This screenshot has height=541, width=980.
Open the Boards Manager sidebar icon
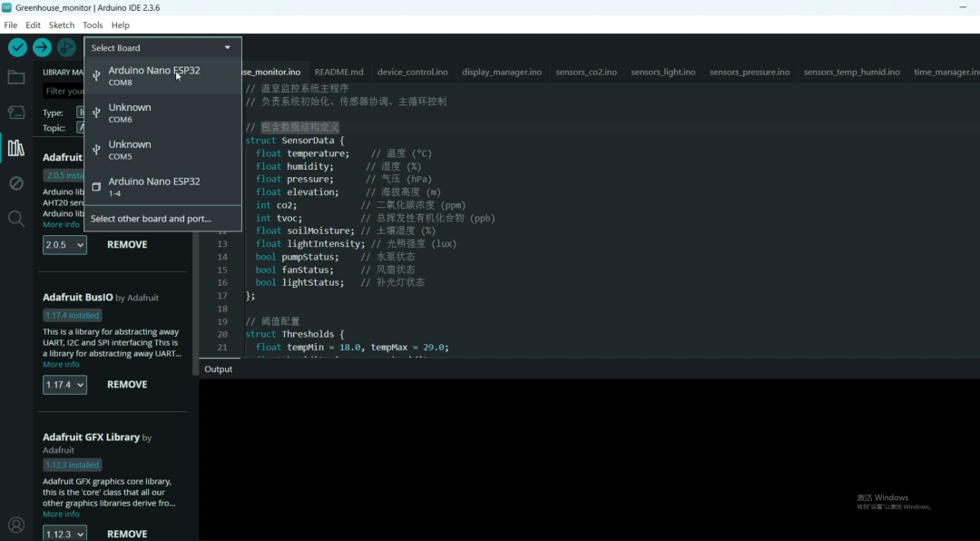(x=16, y=113)
